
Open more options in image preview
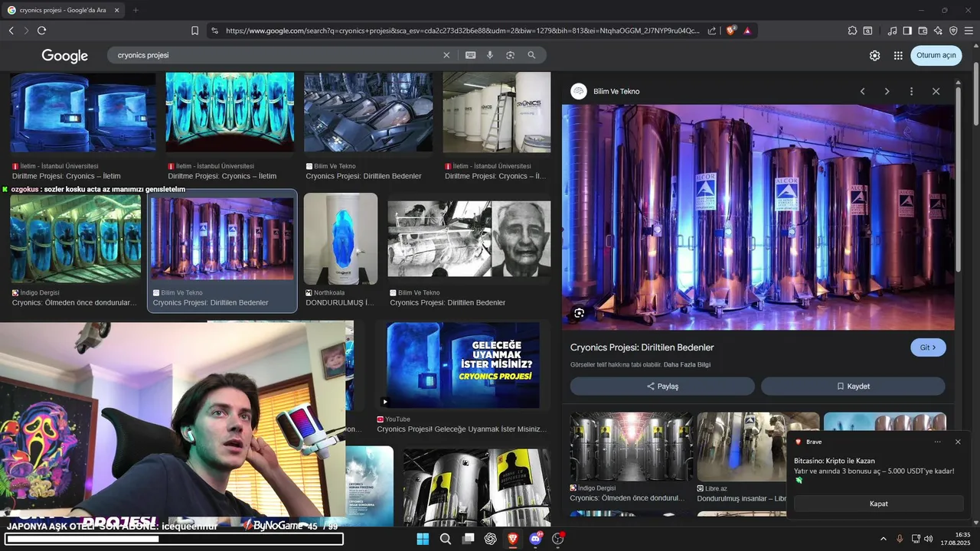(x=911, y=91)
